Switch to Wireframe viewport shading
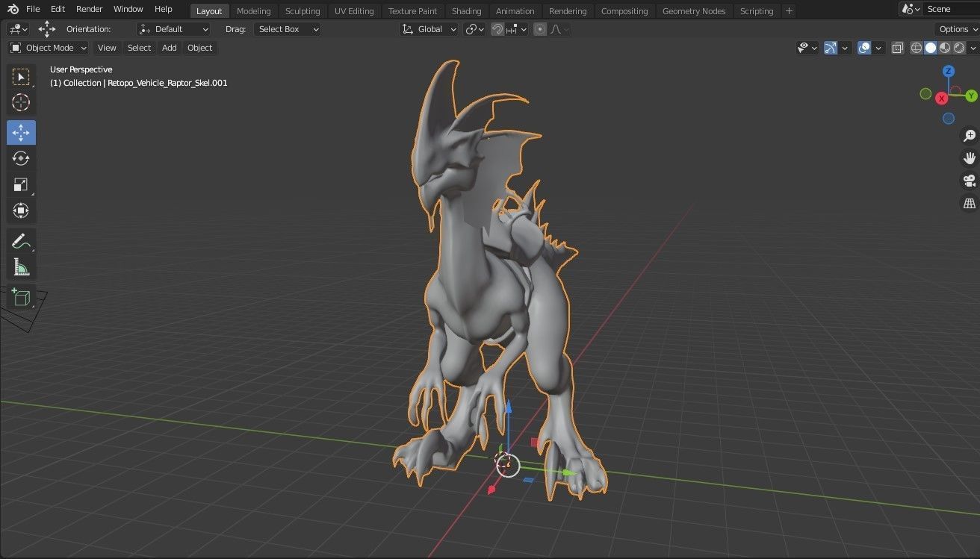This screenshot has height=559, width=980. [916, 48]
